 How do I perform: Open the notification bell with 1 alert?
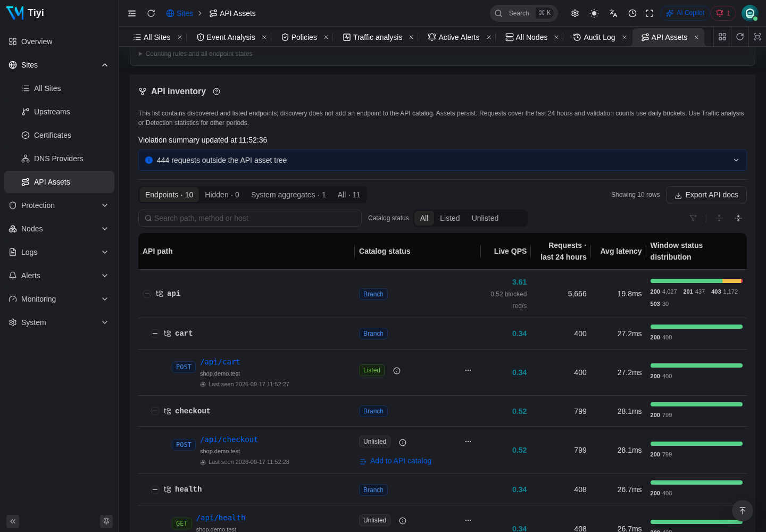[x=723, y=13]
